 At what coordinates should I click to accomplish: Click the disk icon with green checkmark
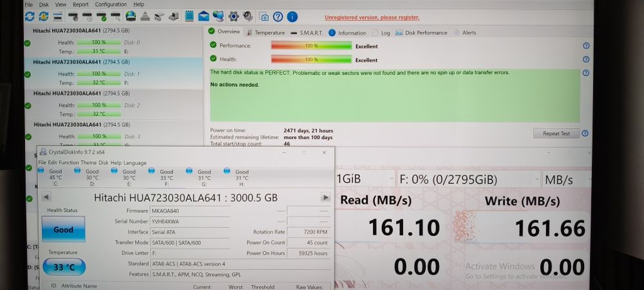tap(102, 17)
